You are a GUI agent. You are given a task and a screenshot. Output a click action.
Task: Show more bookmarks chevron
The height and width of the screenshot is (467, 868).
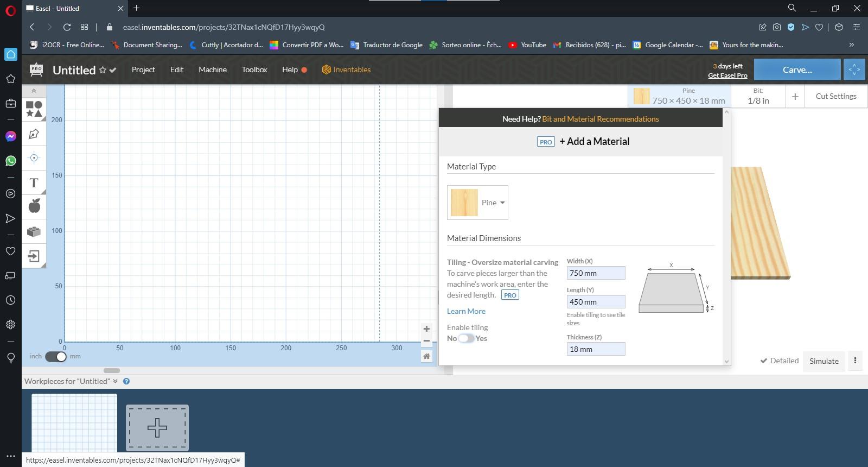coord(851,45)
